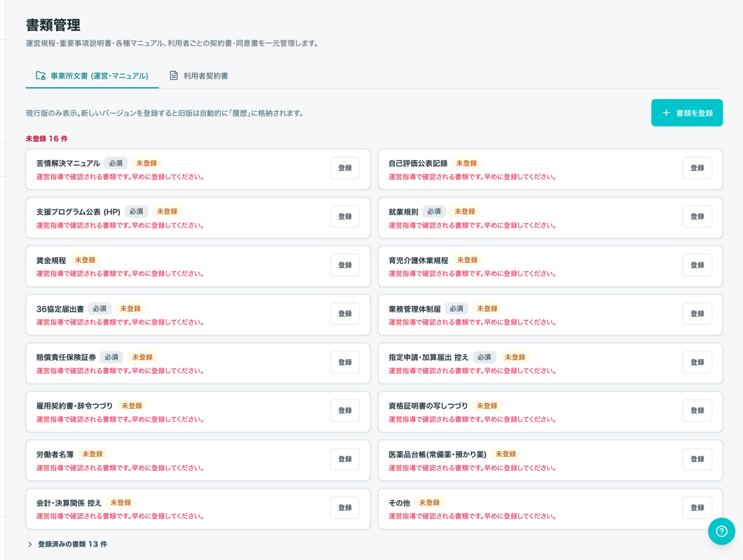743x560 pixels.
Task: Click the plus icon on 書類を登録 button
Action: coord(665,113)
